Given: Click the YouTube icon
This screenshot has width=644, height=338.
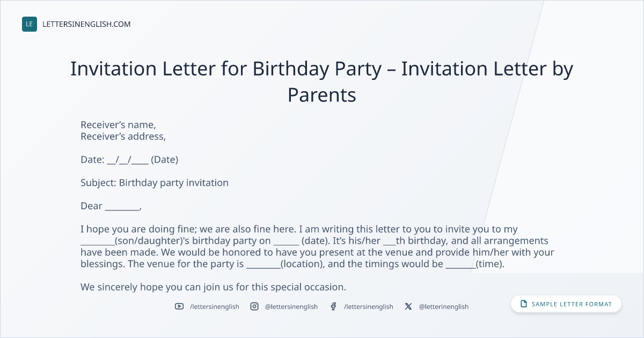Looking at the screenshot, I should tap(179, 306).
